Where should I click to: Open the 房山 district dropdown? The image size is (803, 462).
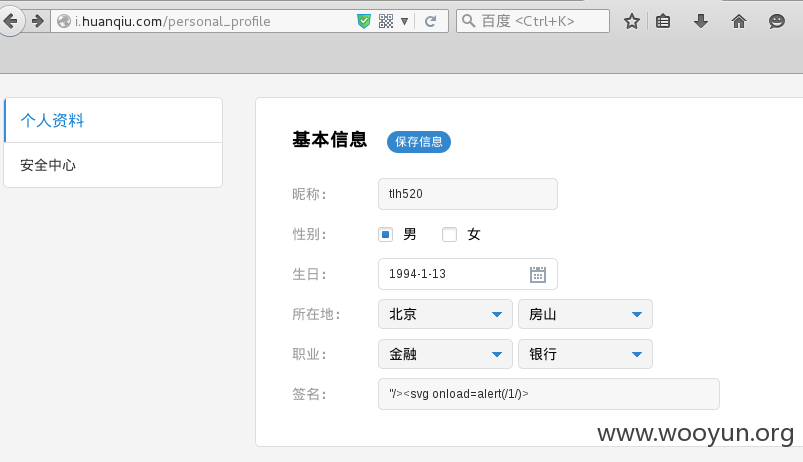585,314
